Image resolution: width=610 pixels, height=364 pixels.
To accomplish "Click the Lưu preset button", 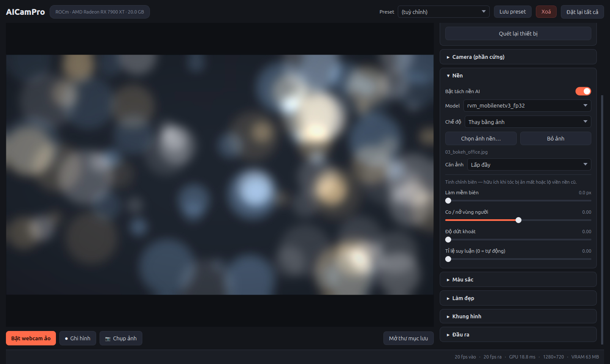I will pos(513,12).
